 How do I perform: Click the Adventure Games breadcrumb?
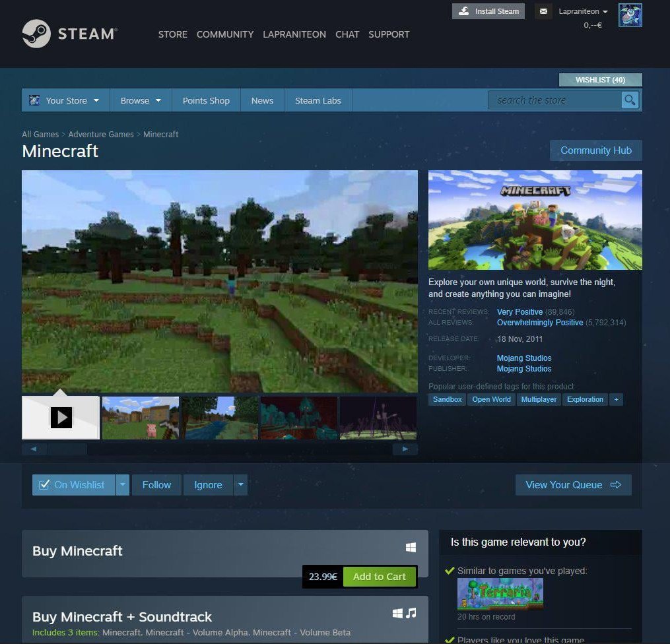(101, 134)
